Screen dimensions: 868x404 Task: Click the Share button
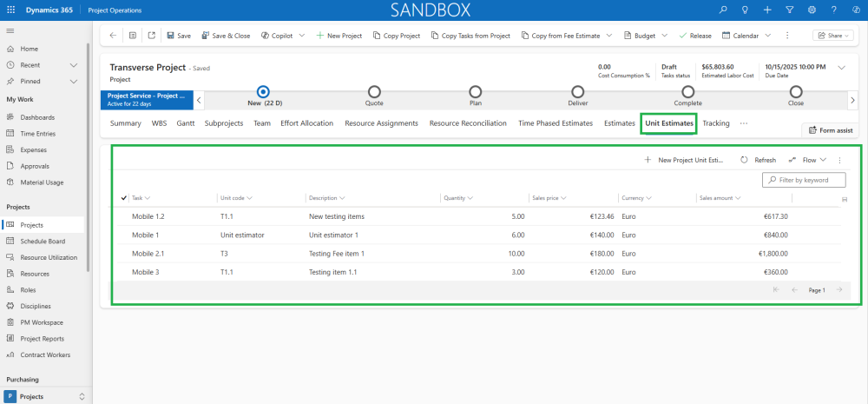(832, 36)
